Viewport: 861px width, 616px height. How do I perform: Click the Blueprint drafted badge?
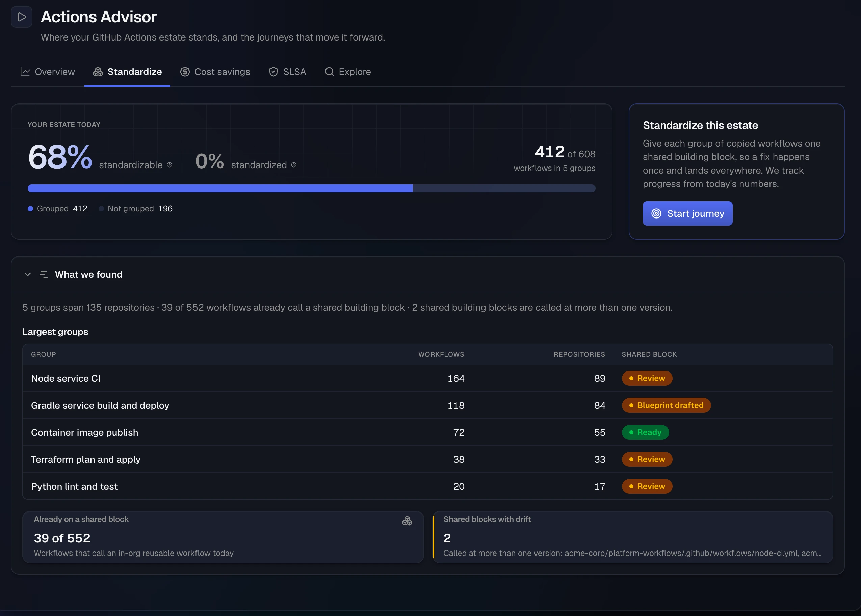coord(666,405)
